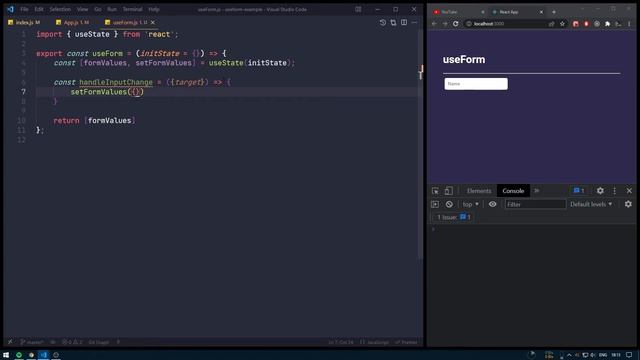This screenshot has height=360, width=640.
Task: Click the share page icon in address bar
Action: (551, 24)
